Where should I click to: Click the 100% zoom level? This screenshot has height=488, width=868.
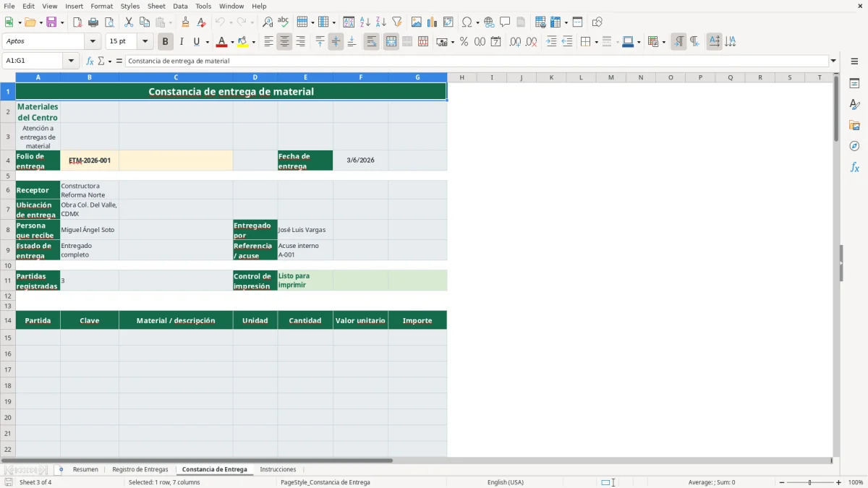point(856,482)
